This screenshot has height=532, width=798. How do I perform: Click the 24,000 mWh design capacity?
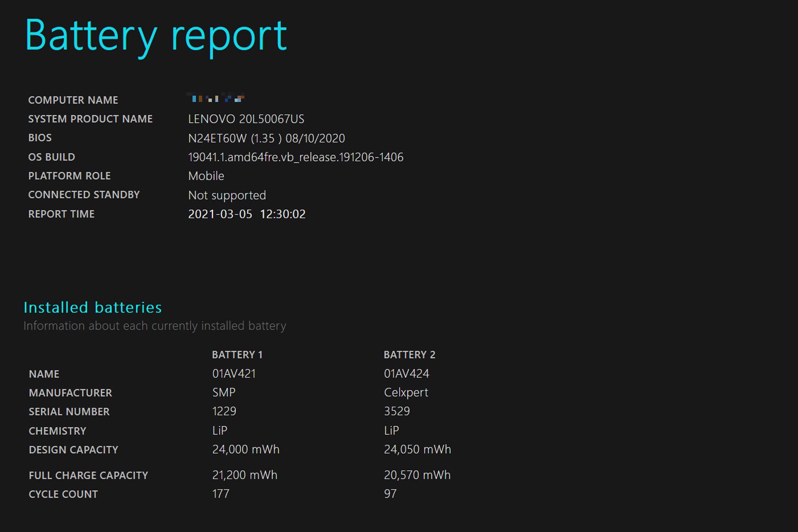point(246,450)
